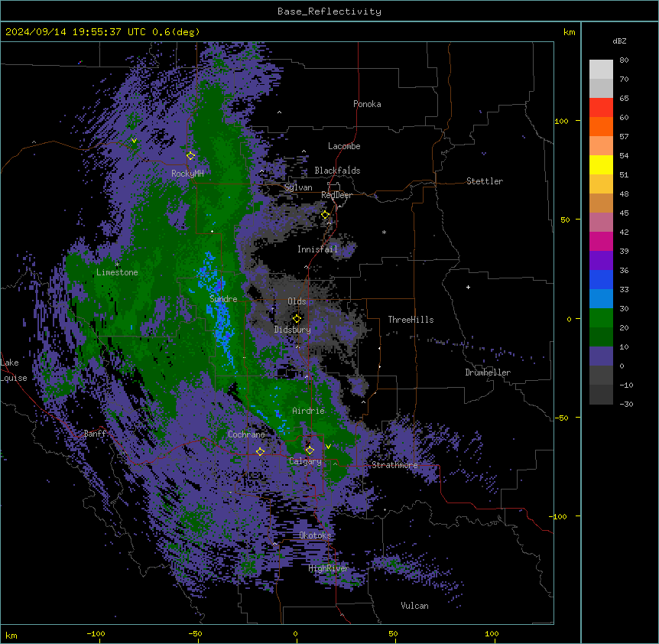Click the Lake Louise label
Image resolution: width=659 pixels, height=644 pixels.
click(x=14, y=370)
